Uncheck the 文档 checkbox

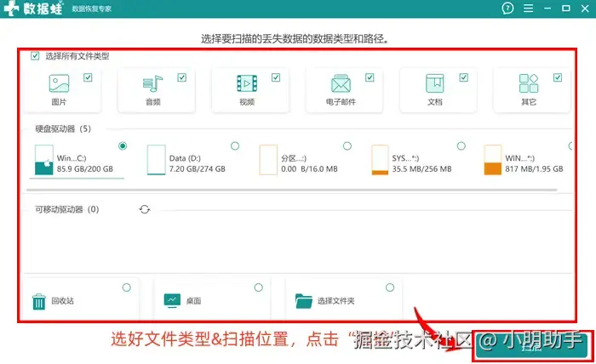click(x=464, y=77)
